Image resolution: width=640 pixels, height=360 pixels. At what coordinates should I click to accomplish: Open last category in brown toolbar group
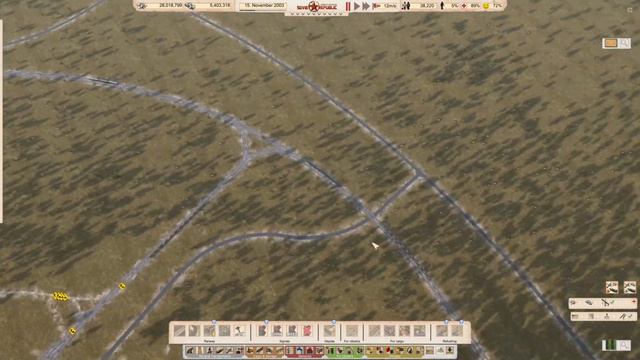[279, 350]
